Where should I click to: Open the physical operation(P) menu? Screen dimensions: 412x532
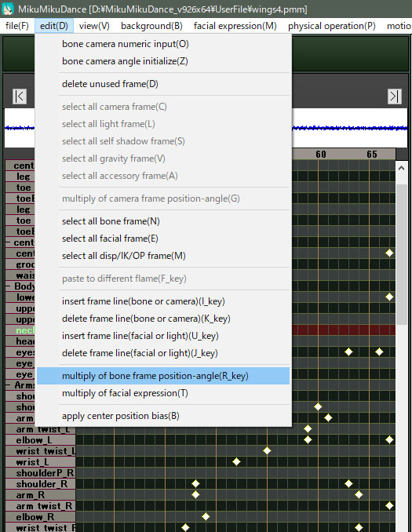point(332,26)
